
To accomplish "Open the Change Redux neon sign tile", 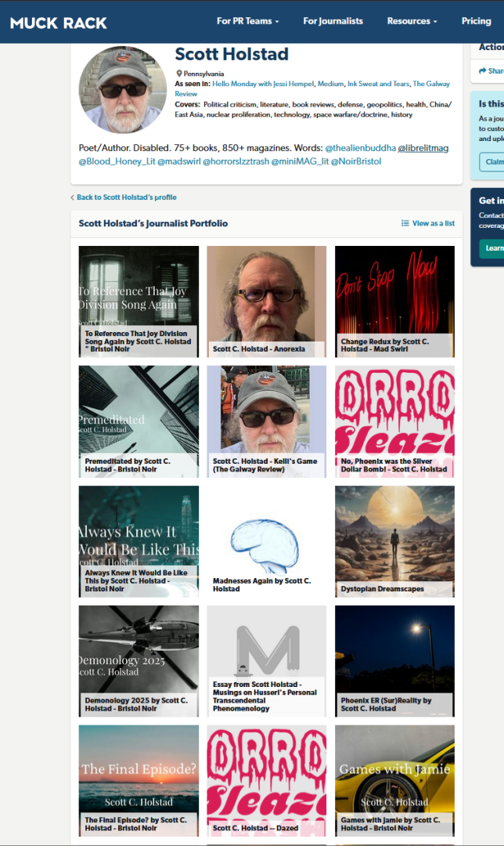I will point(394,302).
